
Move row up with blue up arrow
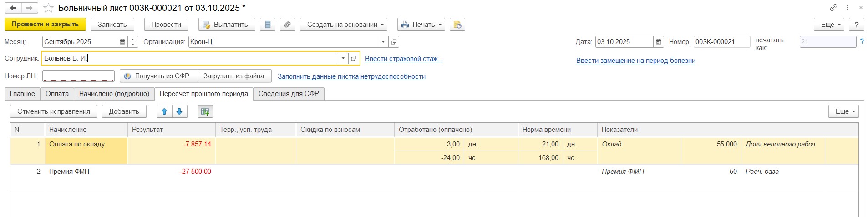164,111
